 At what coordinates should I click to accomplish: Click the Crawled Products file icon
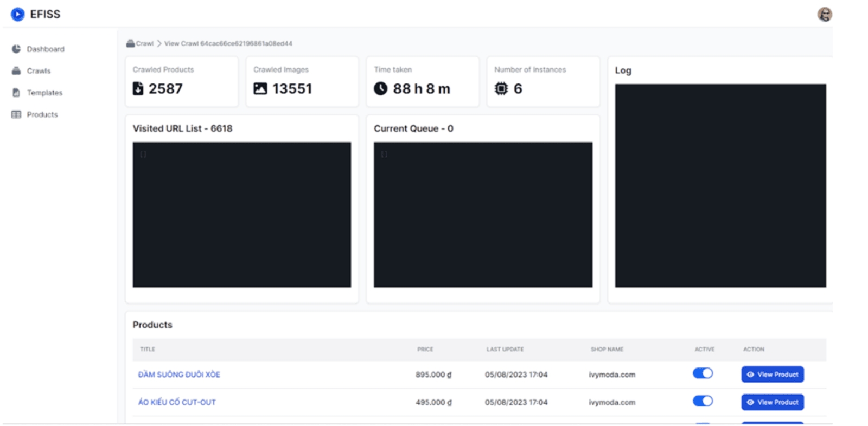tap(138, 88)
